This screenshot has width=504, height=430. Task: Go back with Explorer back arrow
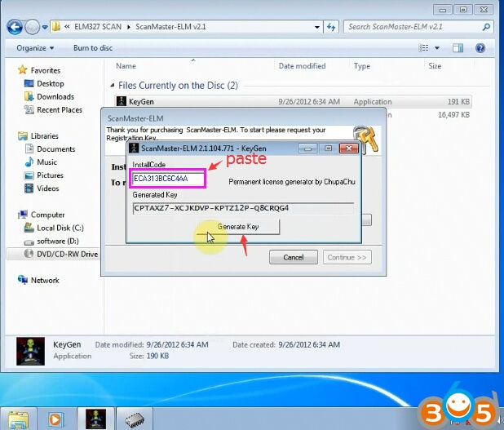tap(15, 27)
